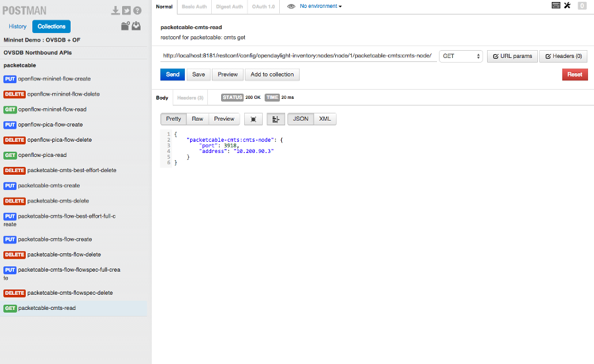Click the POSTMAN logo
This screenshot has height=364, width=594.
pos(24,11)
